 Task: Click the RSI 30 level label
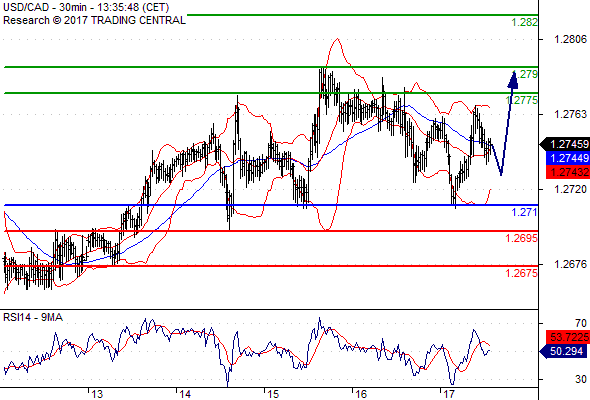(581, 379)
